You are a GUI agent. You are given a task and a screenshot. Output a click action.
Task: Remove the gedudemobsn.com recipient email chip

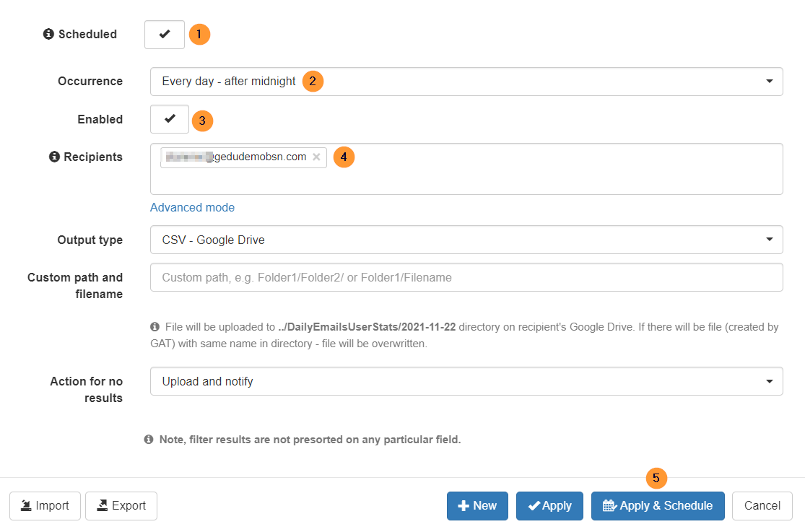[316, 157]
